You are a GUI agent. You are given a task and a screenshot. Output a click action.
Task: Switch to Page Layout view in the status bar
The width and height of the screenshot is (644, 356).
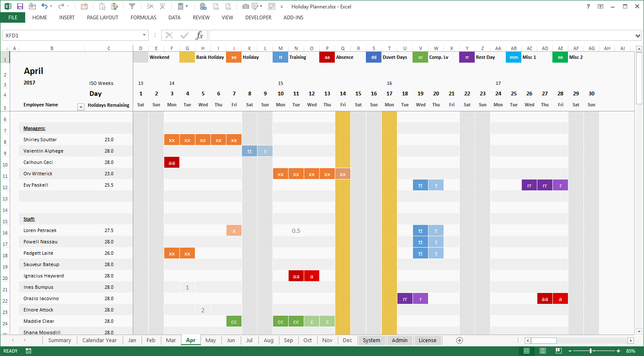click(x=542, y=351)
